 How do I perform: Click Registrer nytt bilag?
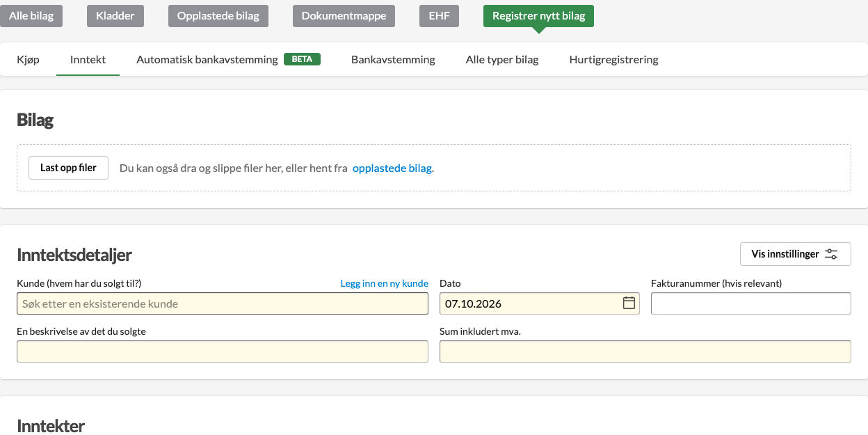pos(538,16)
